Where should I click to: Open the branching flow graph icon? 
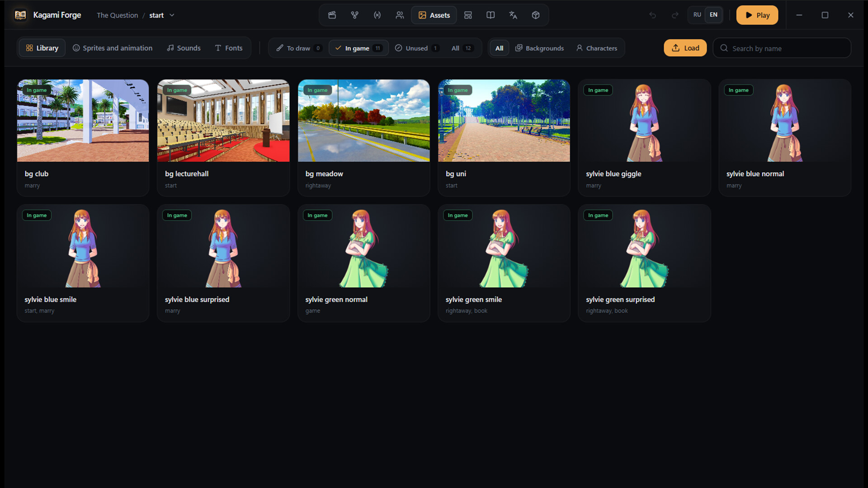coord(354,15)
